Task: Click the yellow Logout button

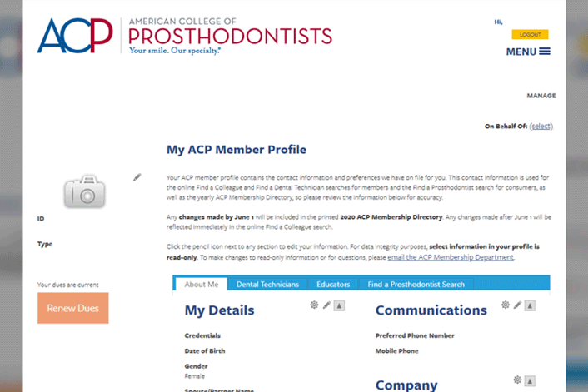Action: click(x=530, y=35)
